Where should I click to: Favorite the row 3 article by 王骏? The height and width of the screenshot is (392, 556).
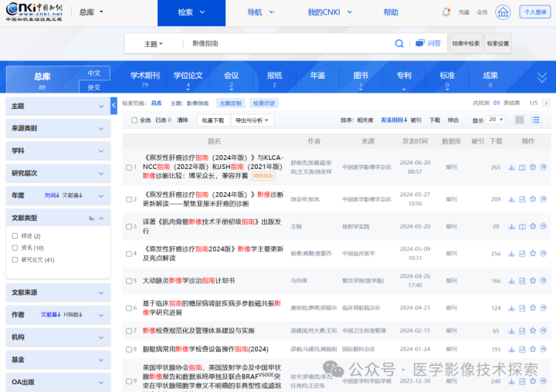click(533, 226)
